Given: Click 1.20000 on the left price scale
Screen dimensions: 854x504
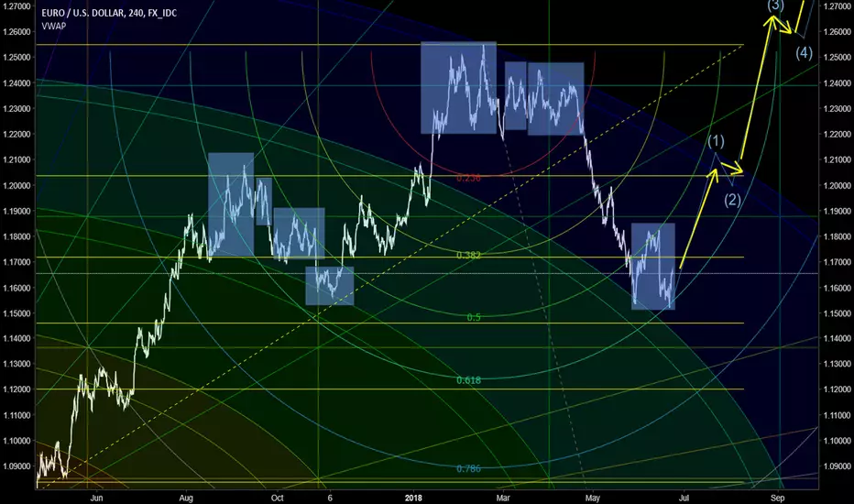Looking at the screenshot, I should [x=16, y=185].
